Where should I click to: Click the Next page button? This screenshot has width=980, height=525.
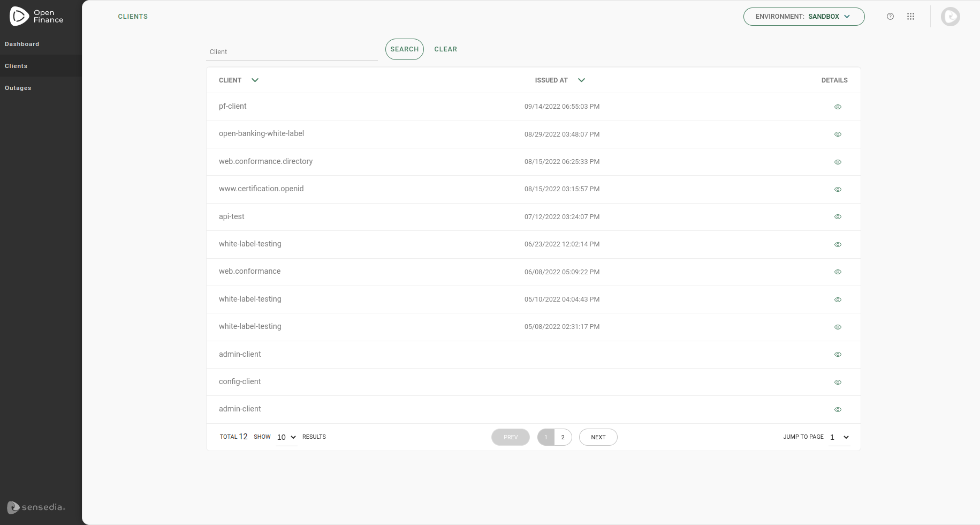(x=598, y=437)
